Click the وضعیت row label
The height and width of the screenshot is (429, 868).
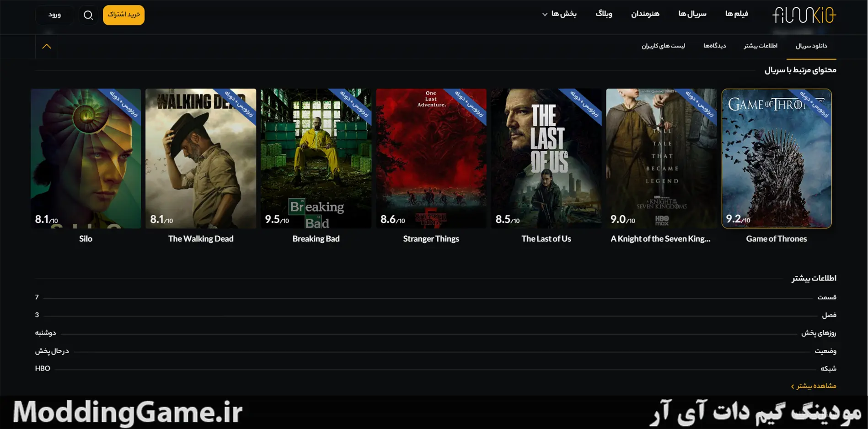click(825, 351)
